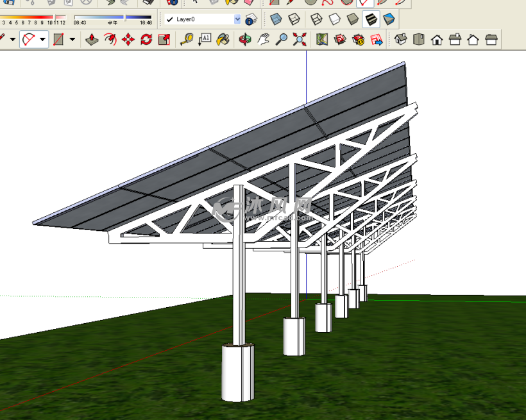Toggle Back Edges style
This screenshot has height=420, width=526.
pos(293,19)
